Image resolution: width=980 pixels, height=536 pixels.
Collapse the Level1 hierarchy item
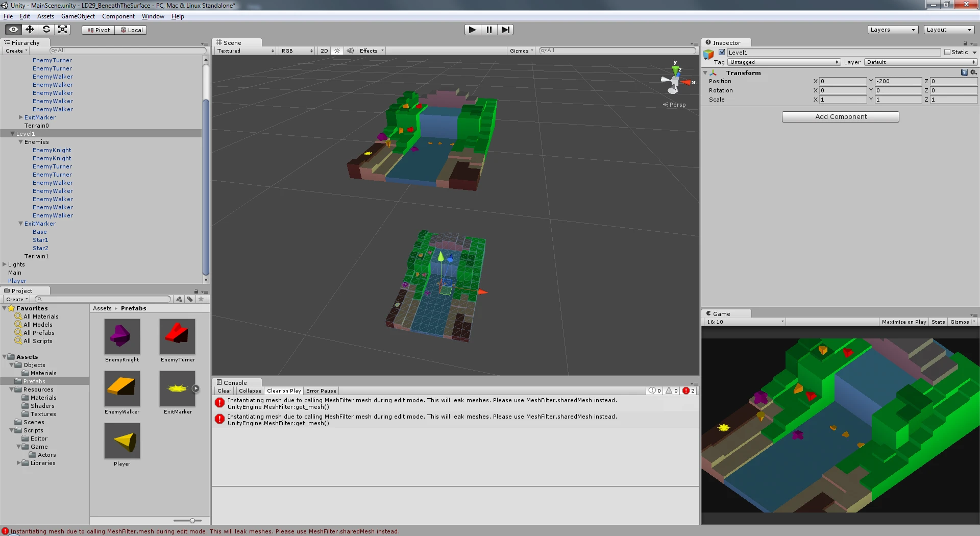tap(12, 134)
